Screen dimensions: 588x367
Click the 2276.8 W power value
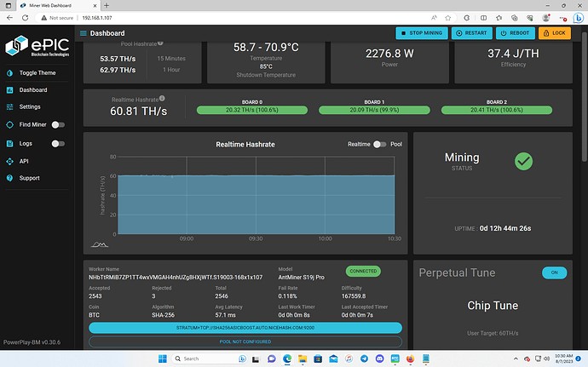click(x=389, y=54)
